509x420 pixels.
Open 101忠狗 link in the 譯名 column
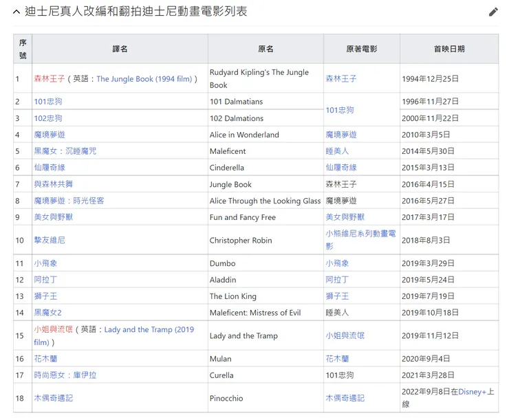coord(48,102)
